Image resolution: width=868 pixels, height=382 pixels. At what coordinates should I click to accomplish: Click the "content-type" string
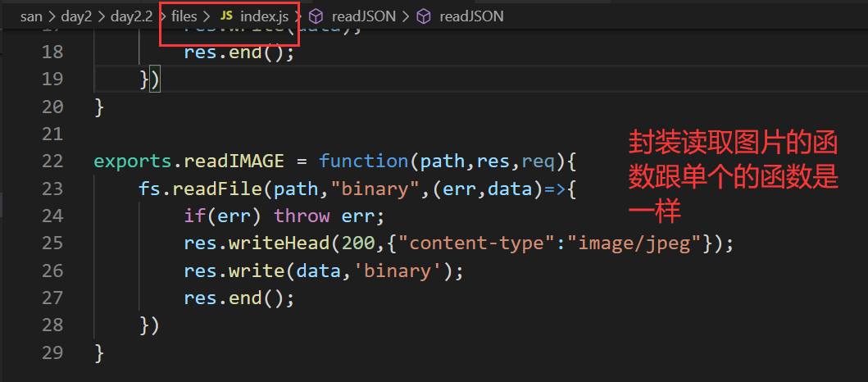[477, 243]
